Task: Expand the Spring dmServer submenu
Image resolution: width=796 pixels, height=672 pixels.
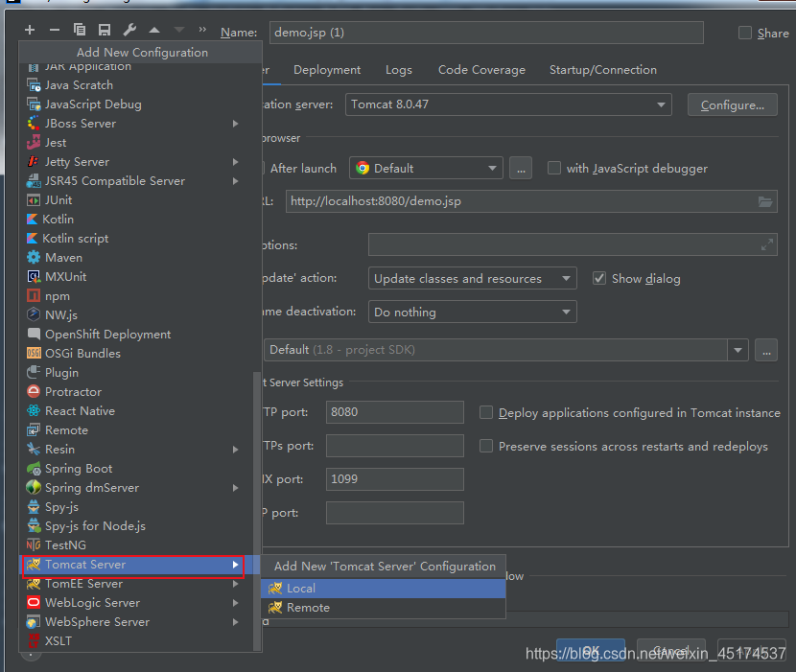Action: click(x=235, y=488)
